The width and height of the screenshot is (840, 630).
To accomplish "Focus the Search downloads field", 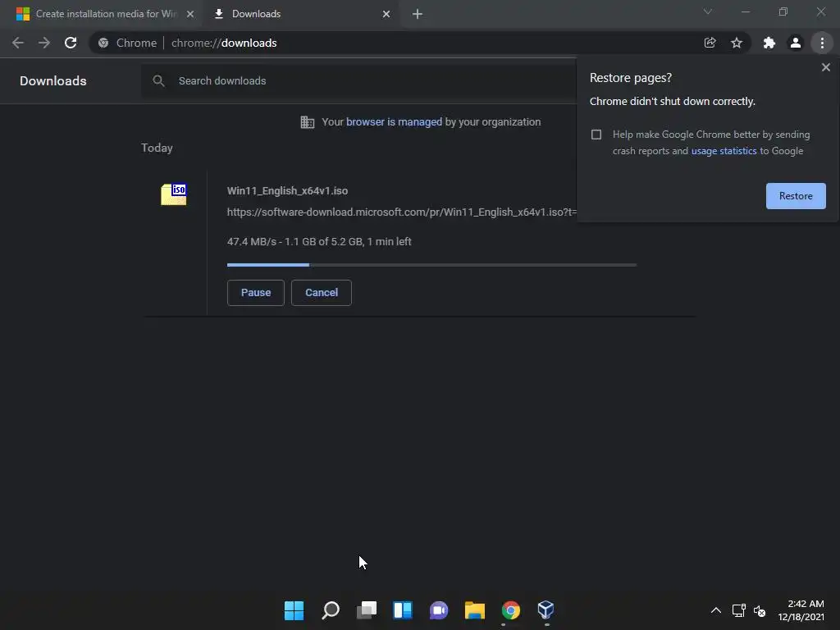I will pyautogui.click(x=359, y=81).
